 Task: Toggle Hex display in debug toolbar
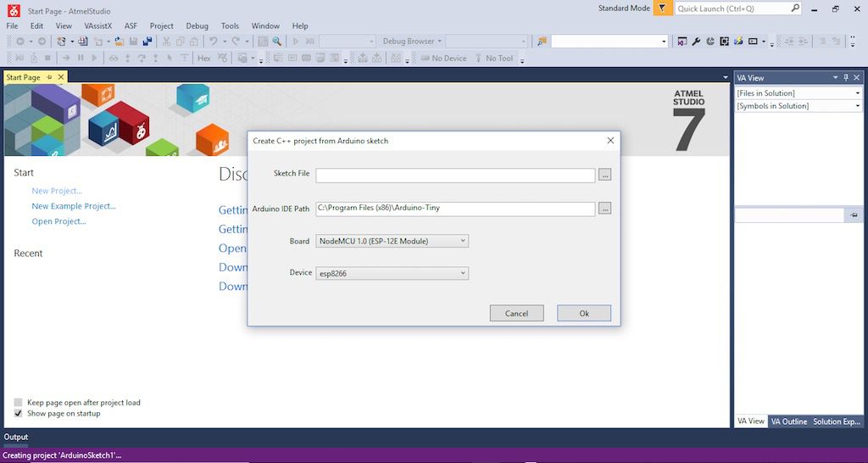tap(203, 59)
